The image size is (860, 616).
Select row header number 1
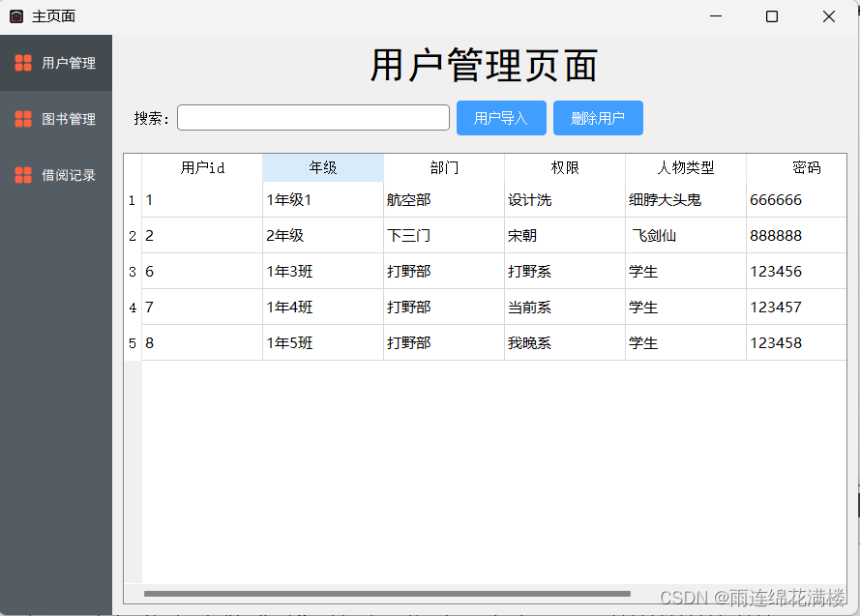point(133,200)
